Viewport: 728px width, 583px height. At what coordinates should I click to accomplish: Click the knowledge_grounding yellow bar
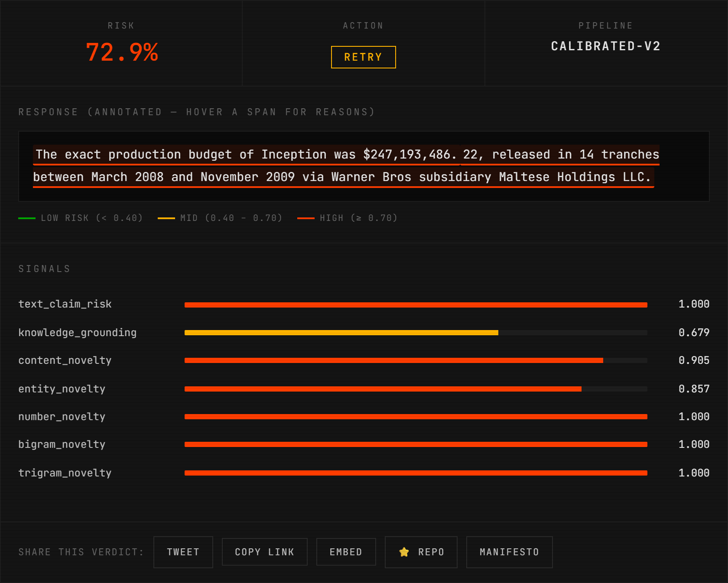[x=340, y=333]
